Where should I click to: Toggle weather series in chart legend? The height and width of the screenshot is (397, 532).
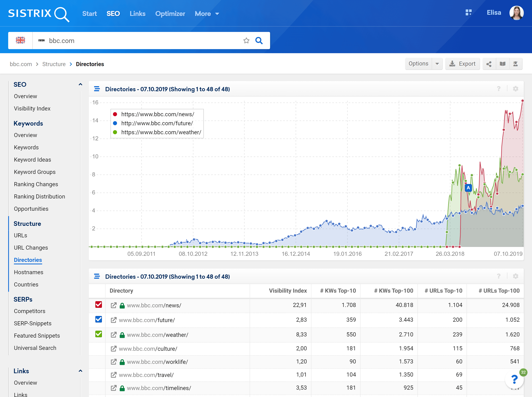tap(157, 132)
